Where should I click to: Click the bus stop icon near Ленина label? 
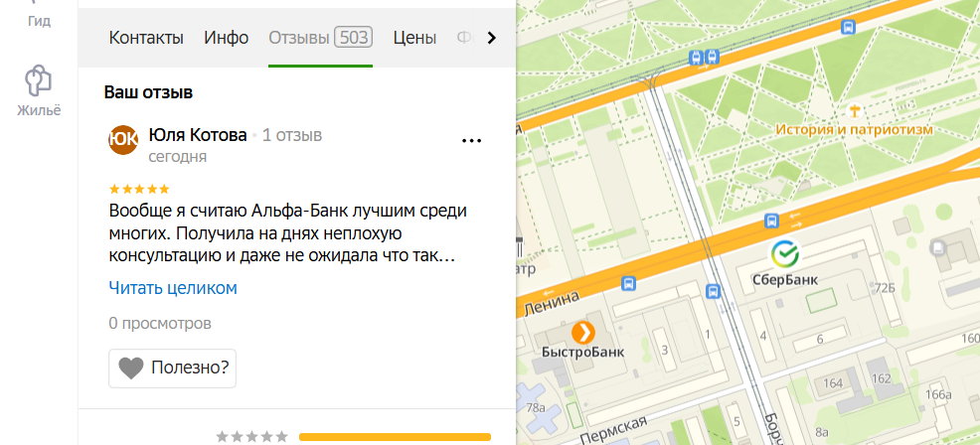[x=629, y=284]
